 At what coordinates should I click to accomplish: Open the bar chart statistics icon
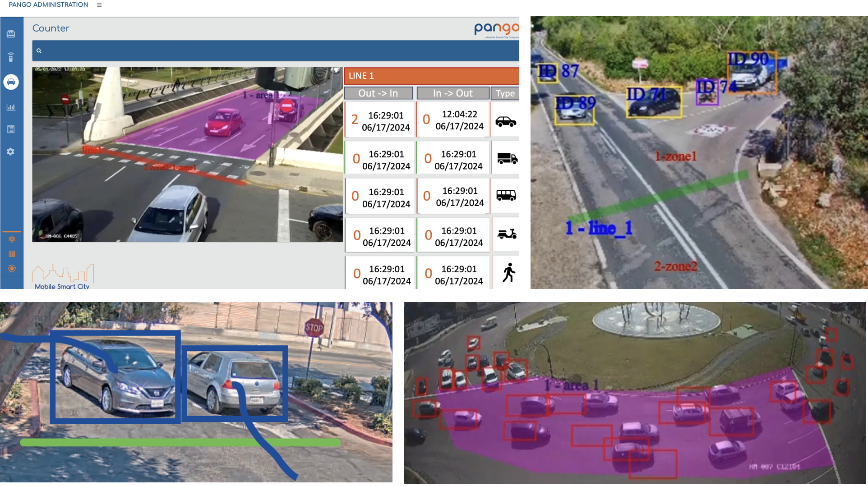pos(11,107)
